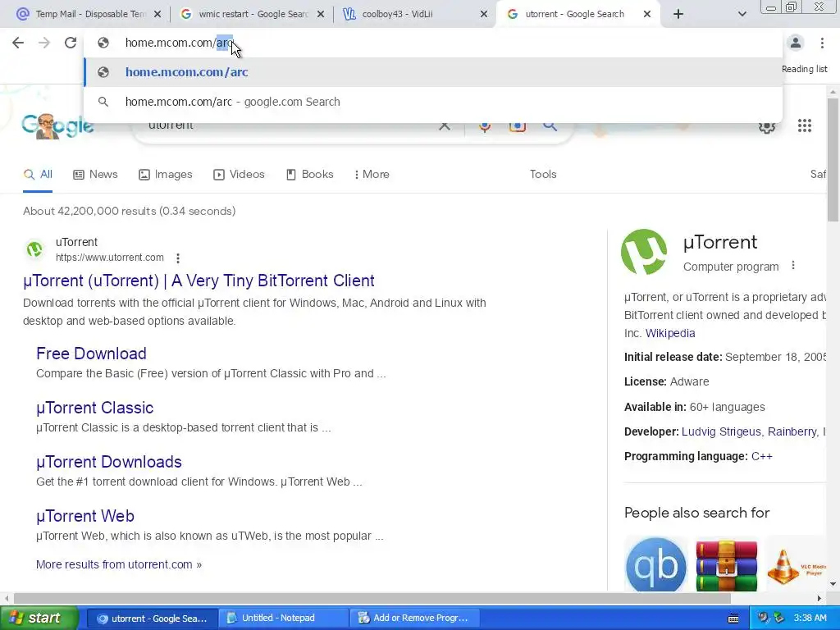Open the µTorrent Classic sitelink

95,408
